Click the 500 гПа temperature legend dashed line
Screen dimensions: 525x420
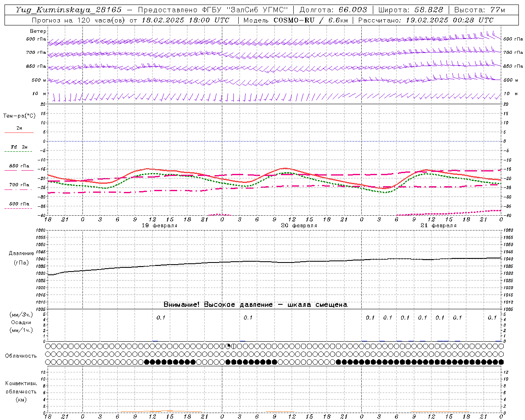[x=18, y=208]
